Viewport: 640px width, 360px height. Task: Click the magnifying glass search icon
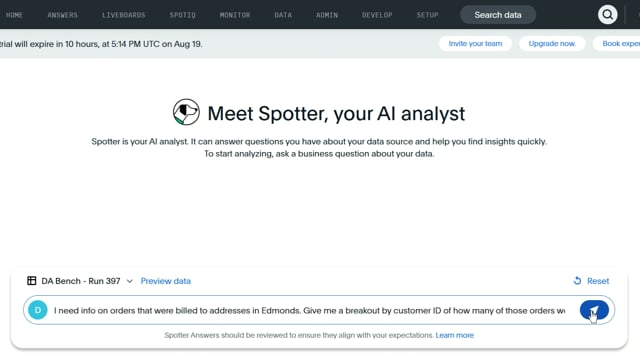tap(607, 15)
